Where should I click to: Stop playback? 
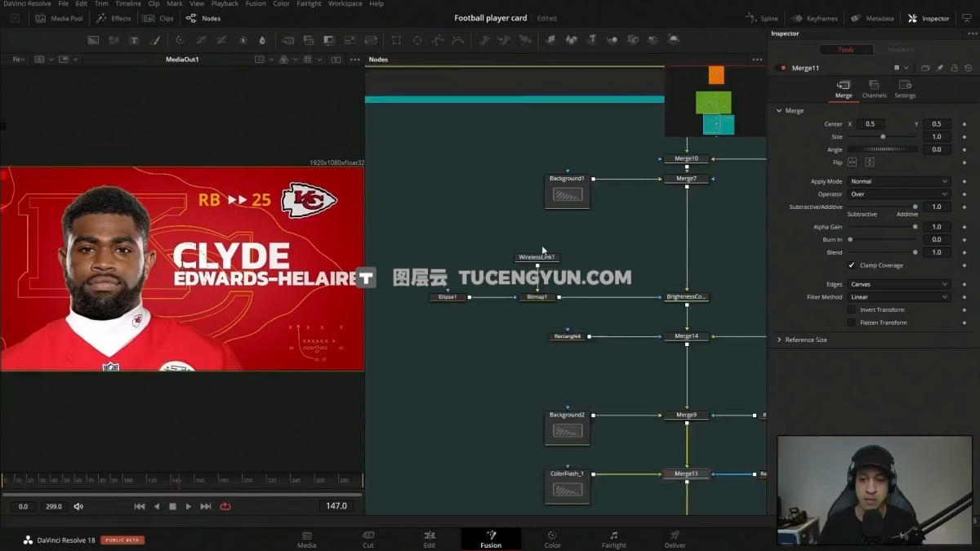coord(172,506)
